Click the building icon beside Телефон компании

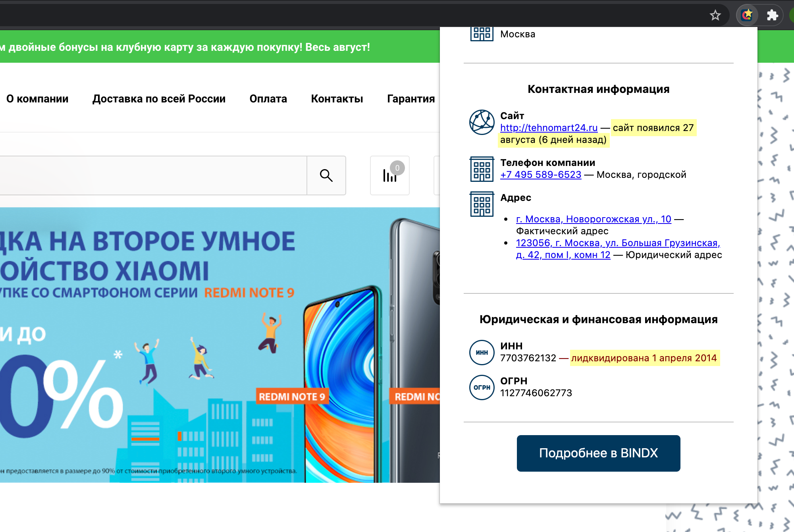482,169
